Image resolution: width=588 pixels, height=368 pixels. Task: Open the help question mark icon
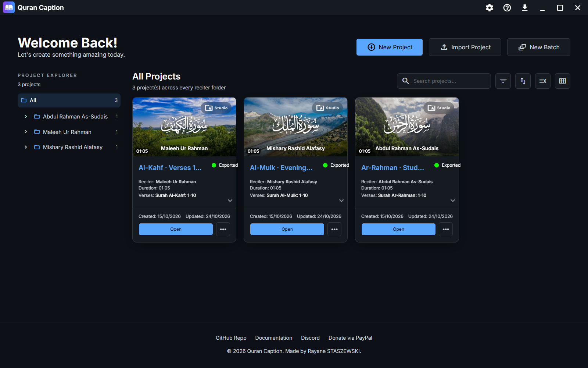click(x=507, y=8)
